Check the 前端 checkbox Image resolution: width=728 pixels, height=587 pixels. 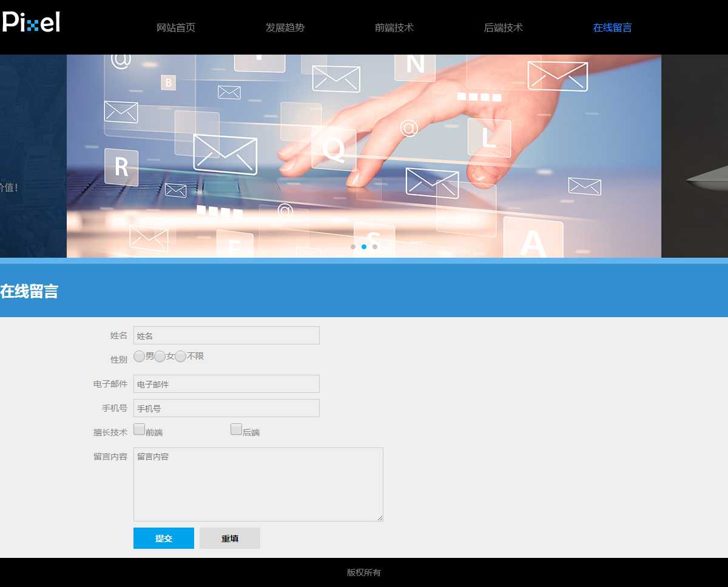[x=140, y=429]
